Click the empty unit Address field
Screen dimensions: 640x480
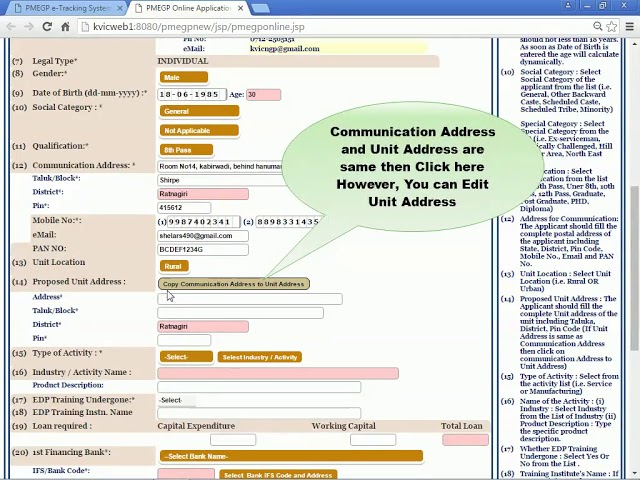(x=250, y=299)
